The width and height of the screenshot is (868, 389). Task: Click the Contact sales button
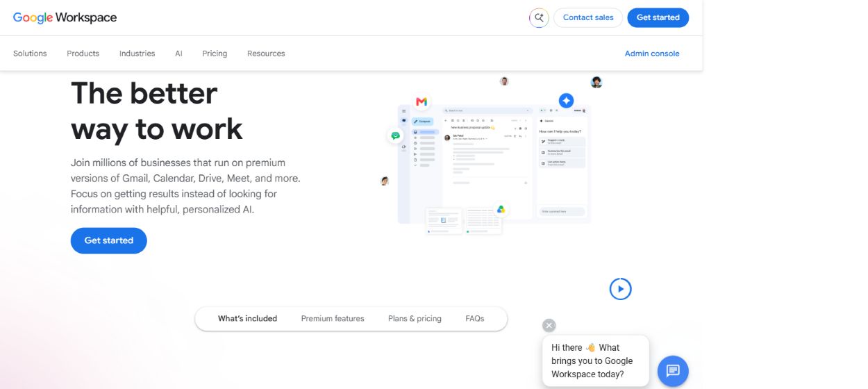(x=588, y=18)
